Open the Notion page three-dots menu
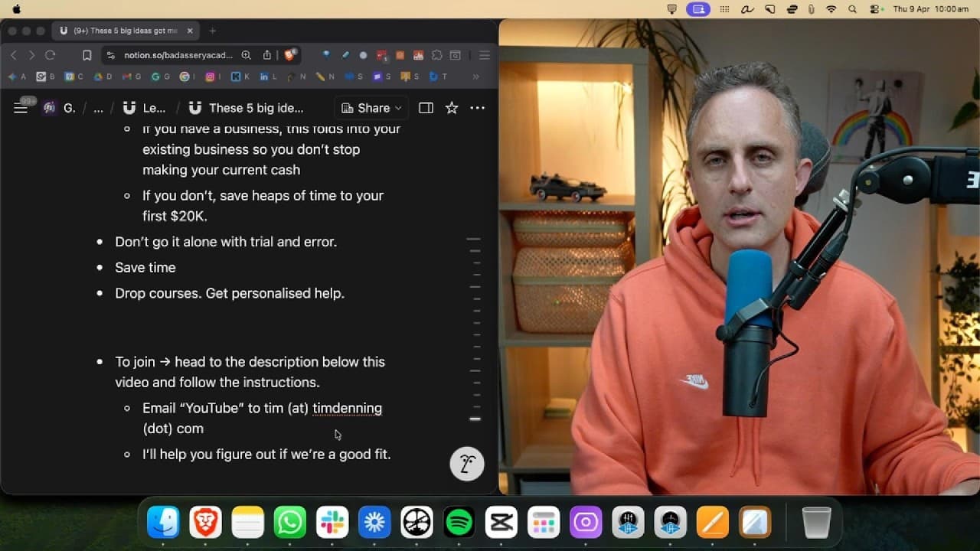The image size is (980, 551). pos(477,108)
